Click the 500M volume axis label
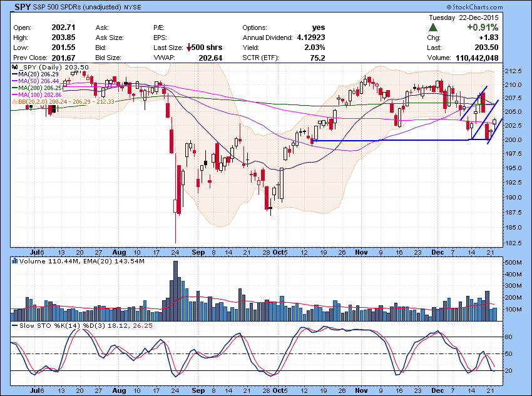 (x=513, y=262)
